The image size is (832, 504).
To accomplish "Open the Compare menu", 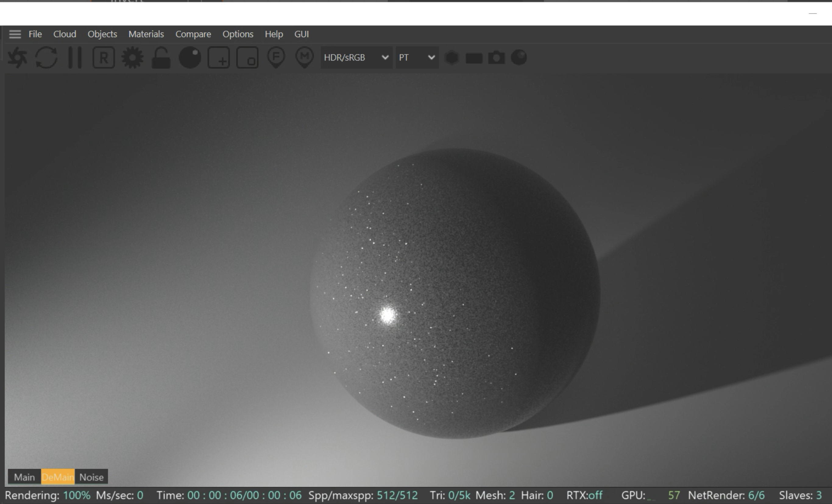I will pos(193,34).
